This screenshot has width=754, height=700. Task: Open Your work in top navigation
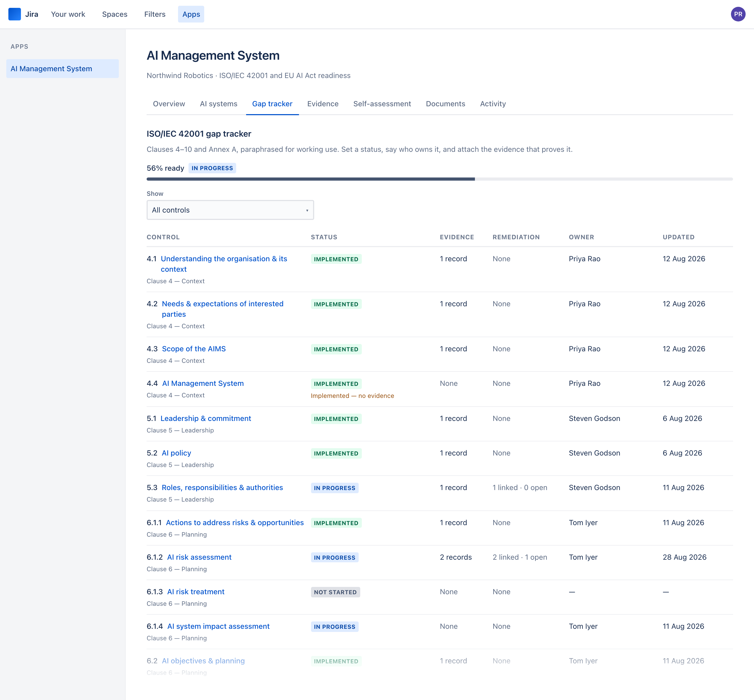(68, 14)
